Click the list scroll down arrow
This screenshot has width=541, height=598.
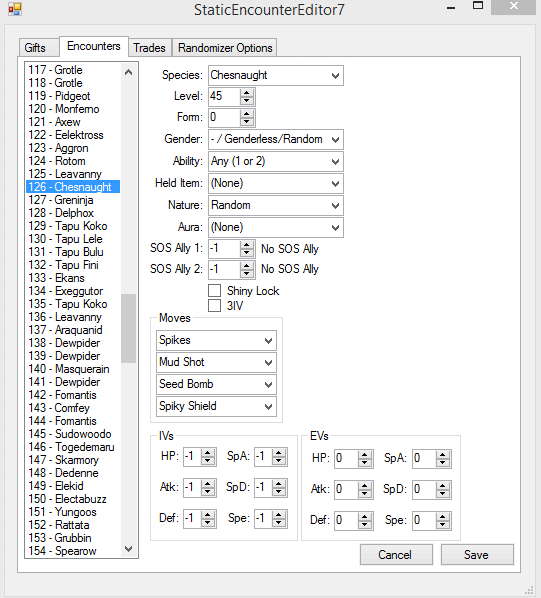click(x=128, y=549)
